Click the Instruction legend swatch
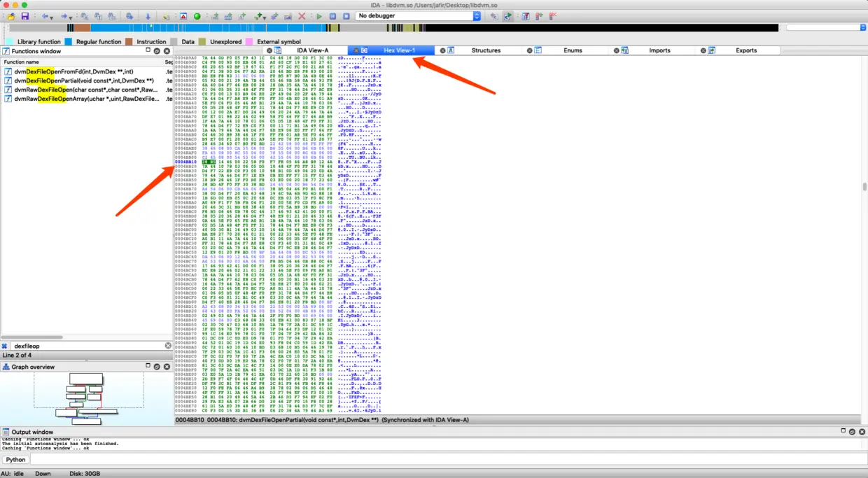This screenshot has width=868, height=478. pos(129,42)
